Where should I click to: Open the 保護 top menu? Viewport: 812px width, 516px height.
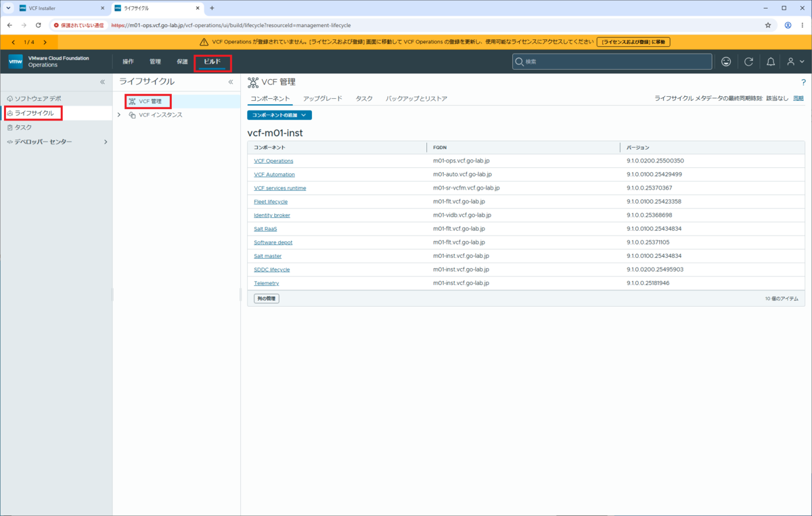point(182,62)
